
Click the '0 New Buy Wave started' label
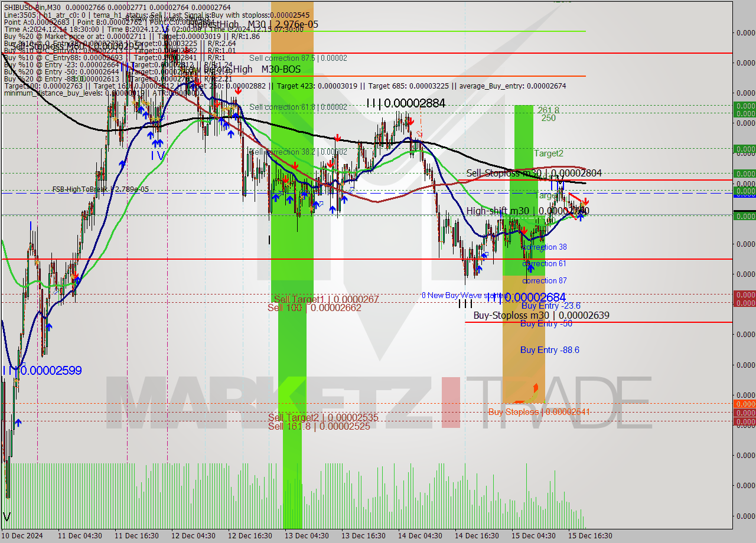coord(464,295)
